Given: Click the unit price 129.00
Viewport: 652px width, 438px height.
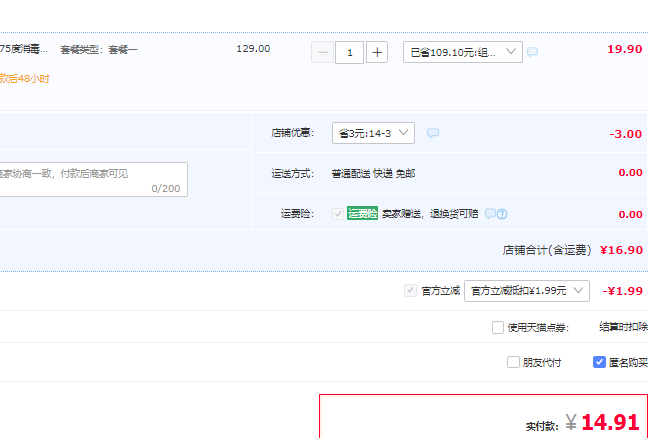Looking at the screenshot, I should click(253, 49).
